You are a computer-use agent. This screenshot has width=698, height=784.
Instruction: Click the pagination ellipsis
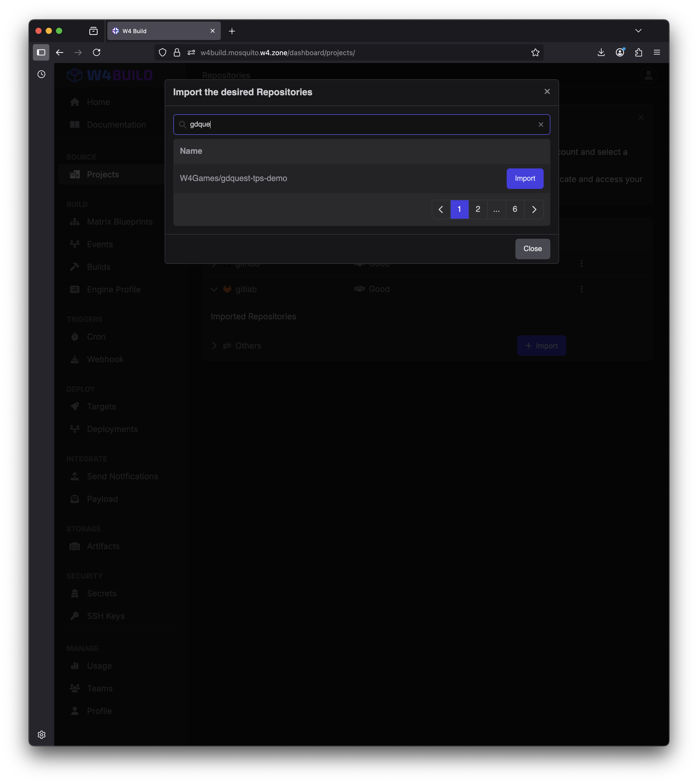[x=496, y=209]
